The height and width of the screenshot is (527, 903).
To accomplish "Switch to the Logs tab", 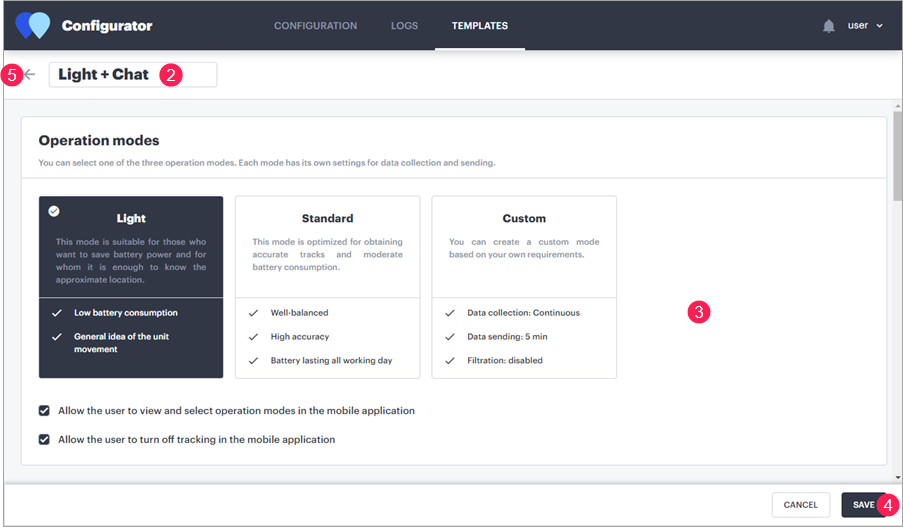I will [x=404, y=26].
